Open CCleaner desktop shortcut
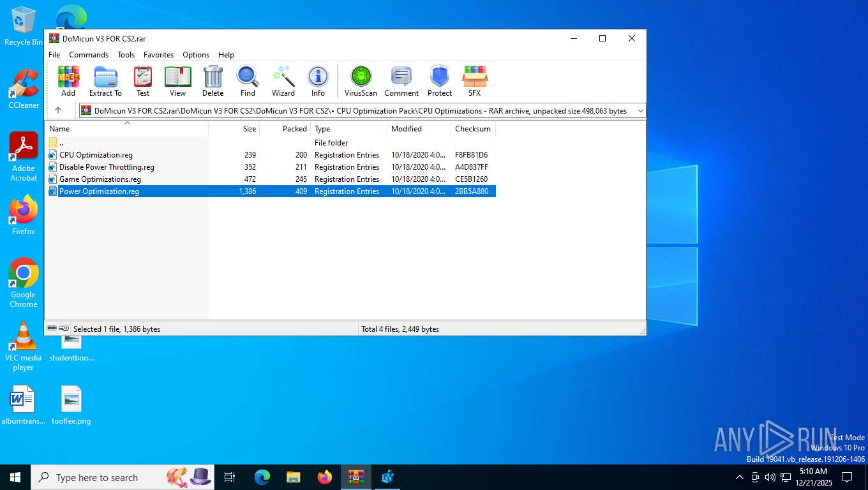Screen dimensions: 868x490 [24, 89]
